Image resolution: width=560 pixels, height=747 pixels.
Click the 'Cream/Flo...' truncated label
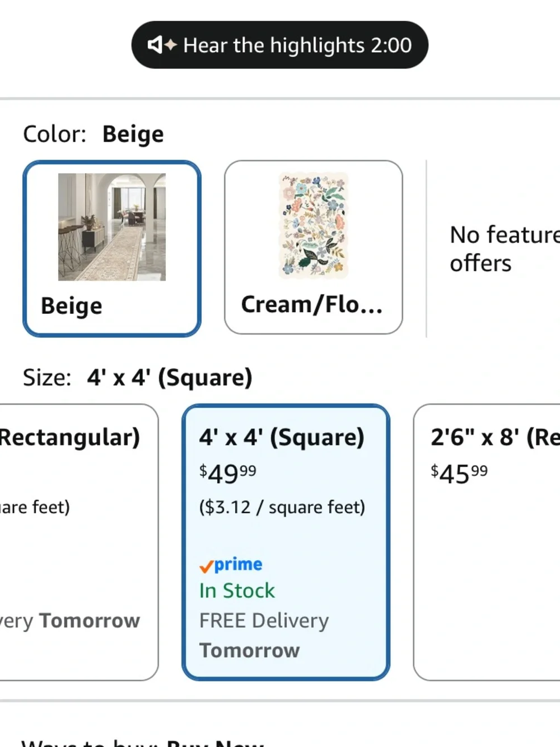click(312, 304)
